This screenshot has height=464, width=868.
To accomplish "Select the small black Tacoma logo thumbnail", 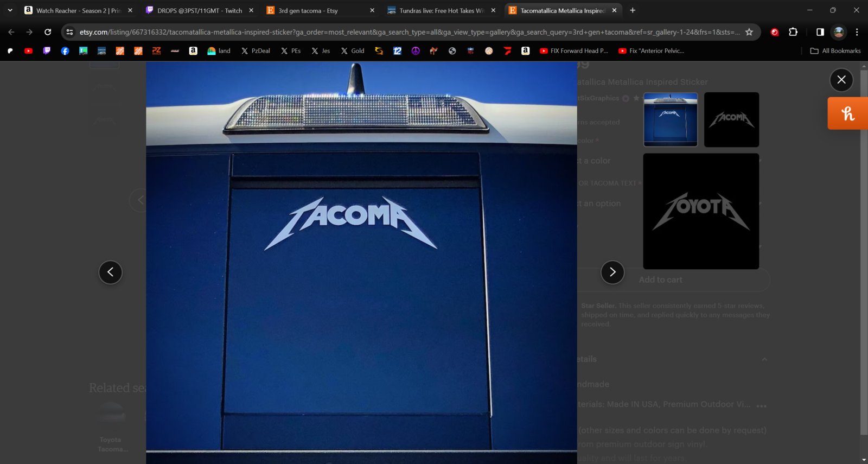I will tap(731, 119).
